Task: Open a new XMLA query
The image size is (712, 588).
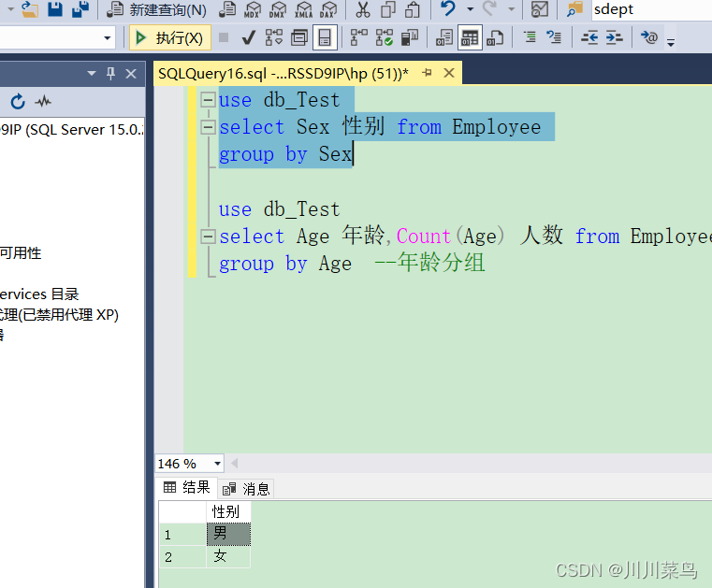Action: pos(303,9)
